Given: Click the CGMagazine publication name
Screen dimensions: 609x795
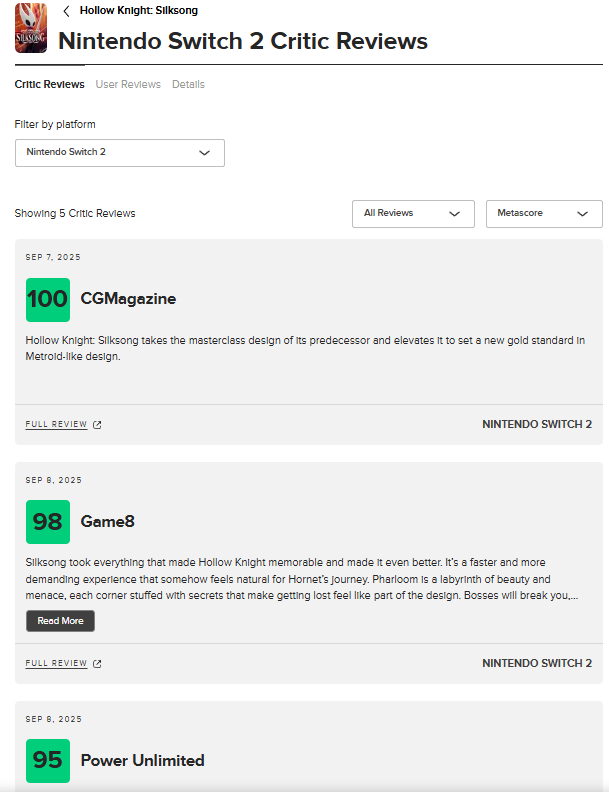Looking at the screenshot, I should click(x=128, y=299).
